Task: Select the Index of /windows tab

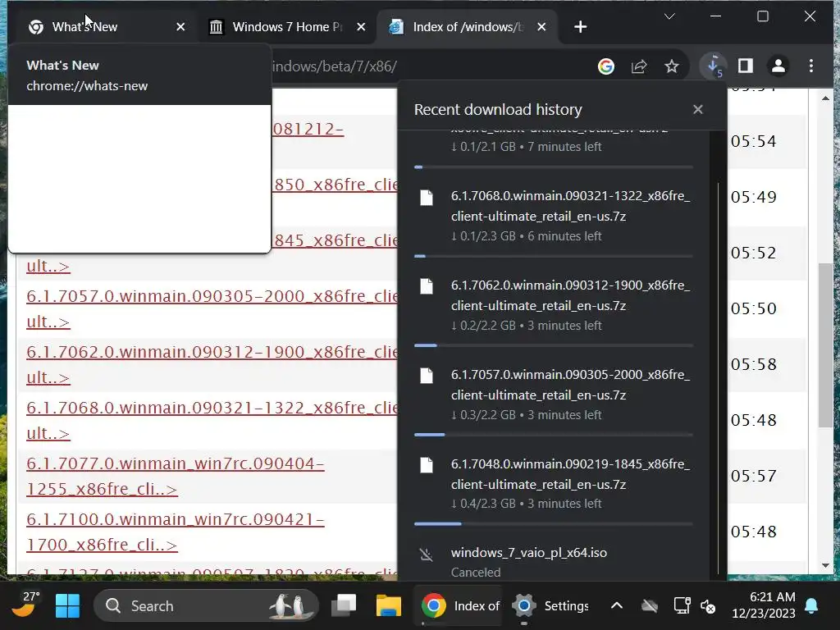Action: tap(467, 27)
